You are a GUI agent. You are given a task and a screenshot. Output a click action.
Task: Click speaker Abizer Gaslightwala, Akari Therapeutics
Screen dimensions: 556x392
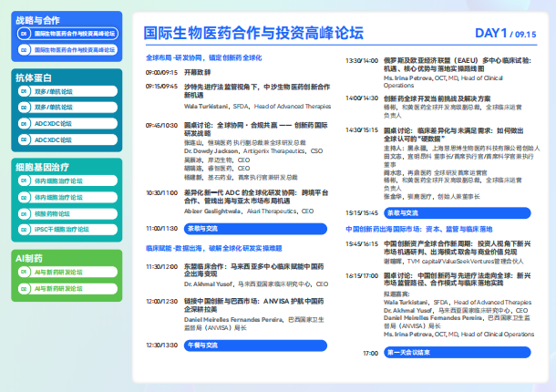point(249,211)
